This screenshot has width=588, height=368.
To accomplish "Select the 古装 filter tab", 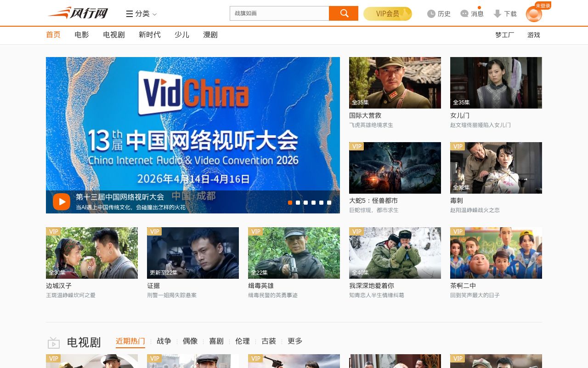I will click(x=269, y=341).
